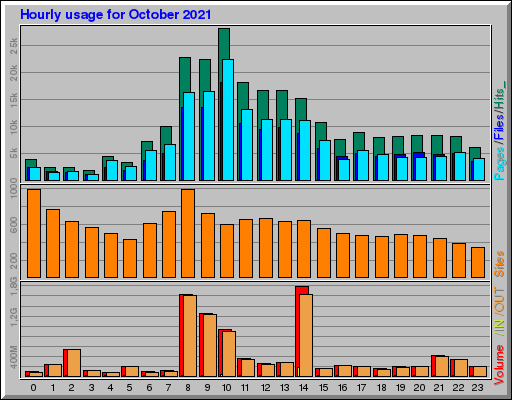Select the tan OUT bar at hour 9
The height and width of the screenshot is (400, 512).
click(210, 346)
